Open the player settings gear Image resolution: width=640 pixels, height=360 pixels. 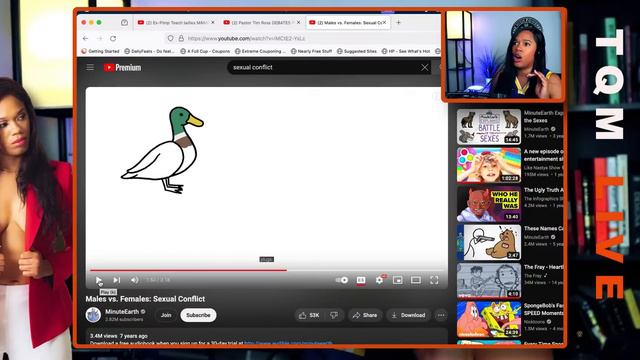(x=379, y=280)
